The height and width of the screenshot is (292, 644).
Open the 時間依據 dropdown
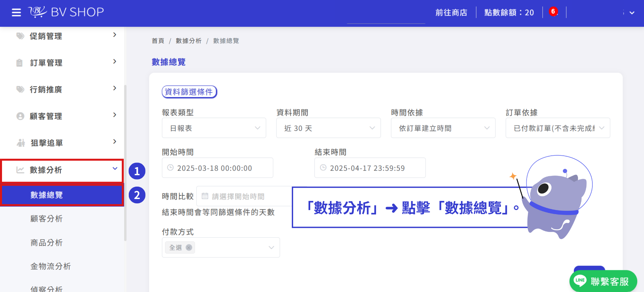pyautogui.click(x=443, y=128)
